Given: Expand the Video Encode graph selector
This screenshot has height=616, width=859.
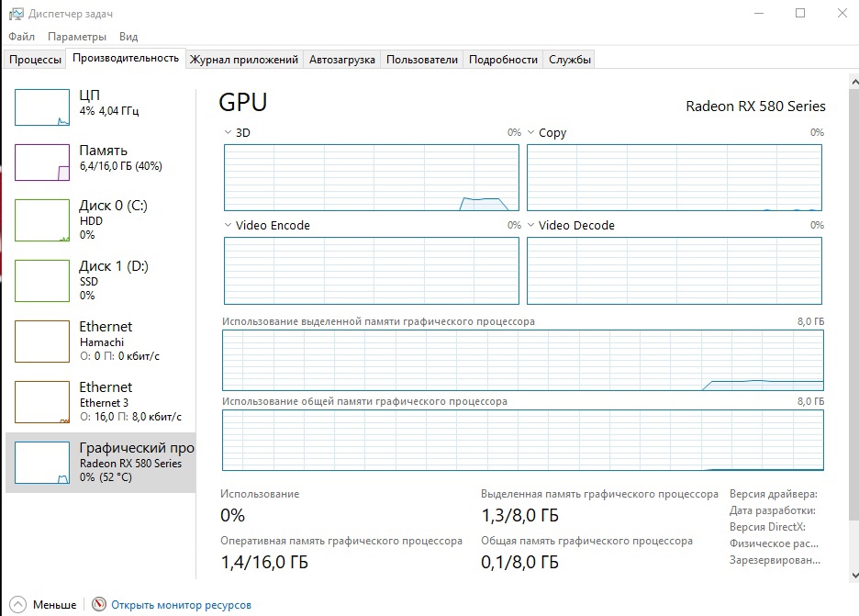Looking at the screenshot, I should (x=229, y=226).
